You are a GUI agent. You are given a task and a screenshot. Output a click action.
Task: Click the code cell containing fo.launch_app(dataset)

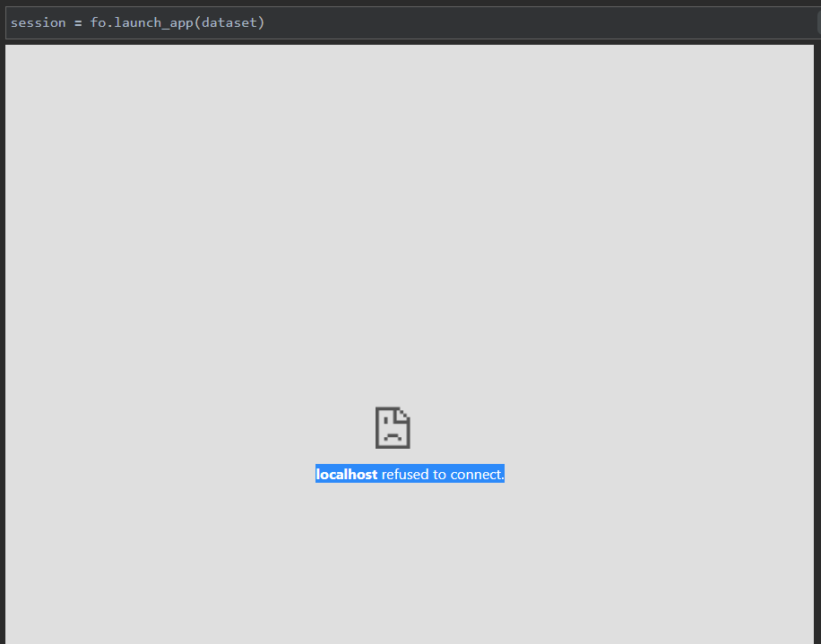412,23
